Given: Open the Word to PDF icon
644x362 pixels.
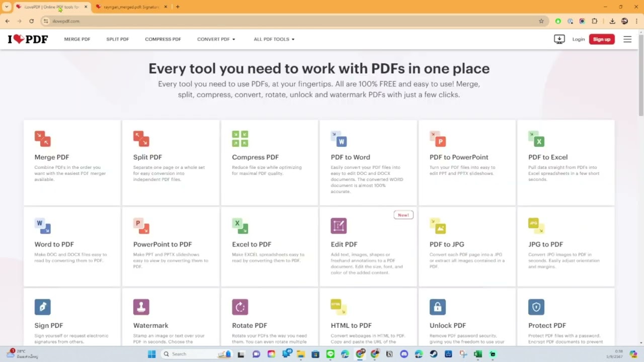Looking at the screenshot, I should pos(43,226).
